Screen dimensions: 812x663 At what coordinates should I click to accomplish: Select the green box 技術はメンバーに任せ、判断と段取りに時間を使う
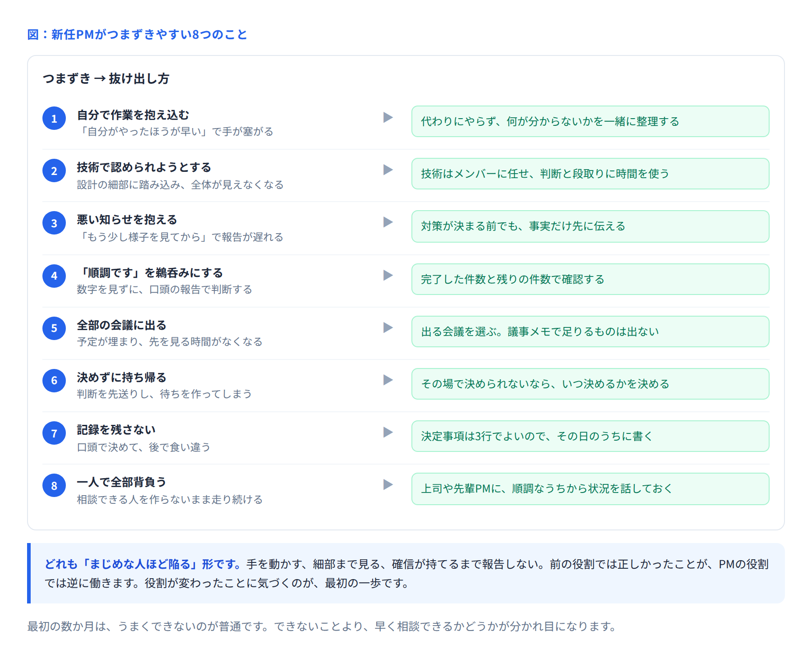(x=590, y=174)
